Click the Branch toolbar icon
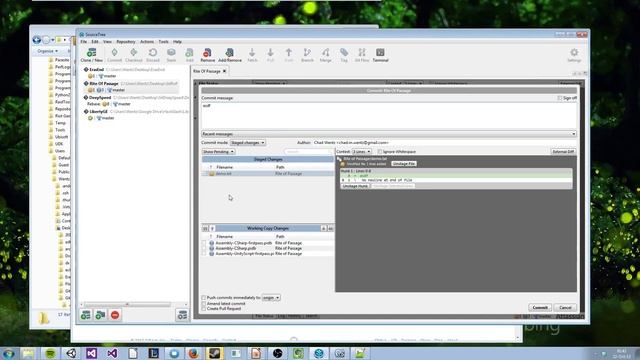 307,54
